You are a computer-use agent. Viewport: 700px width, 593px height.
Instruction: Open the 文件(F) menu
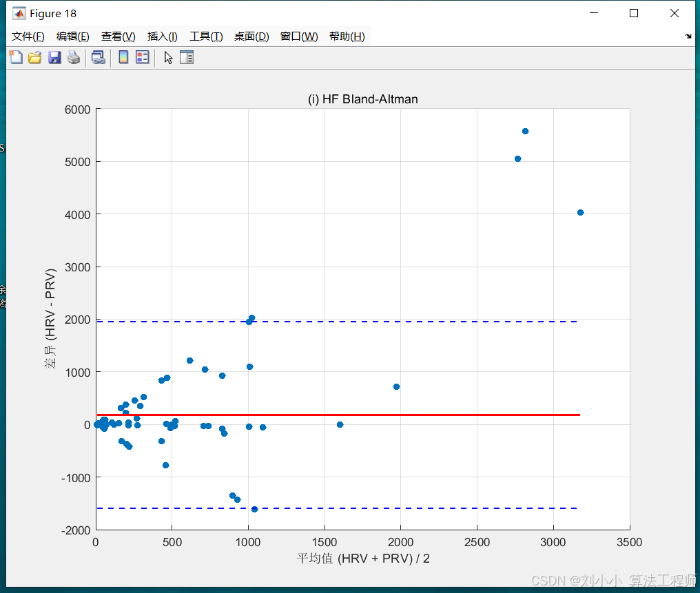[x=28, y=37]
